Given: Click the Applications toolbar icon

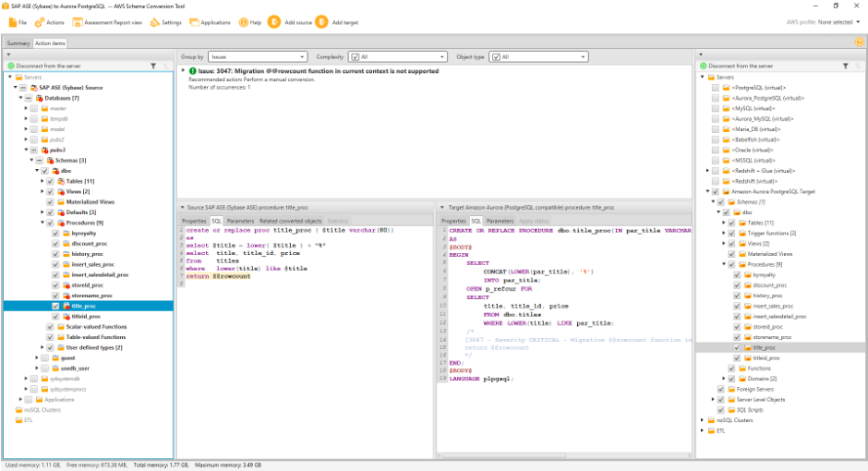Looking at the screenshot, I should 194,21.
